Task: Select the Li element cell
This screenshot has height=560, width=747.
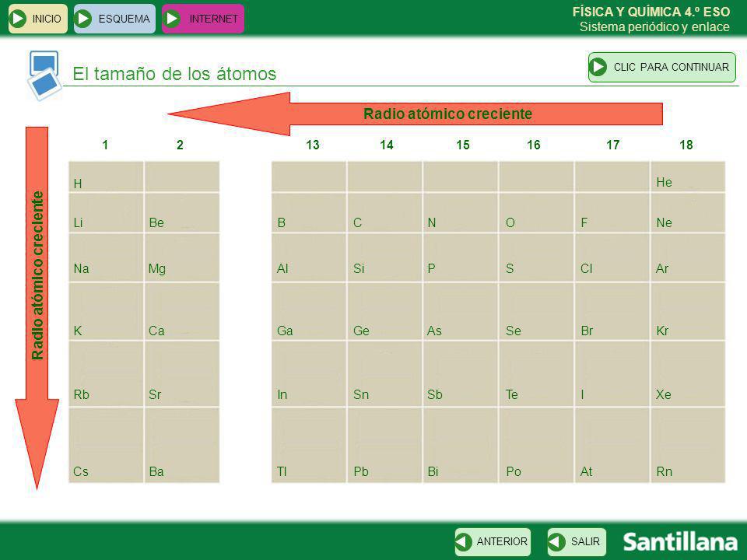Action: point(107,213)
